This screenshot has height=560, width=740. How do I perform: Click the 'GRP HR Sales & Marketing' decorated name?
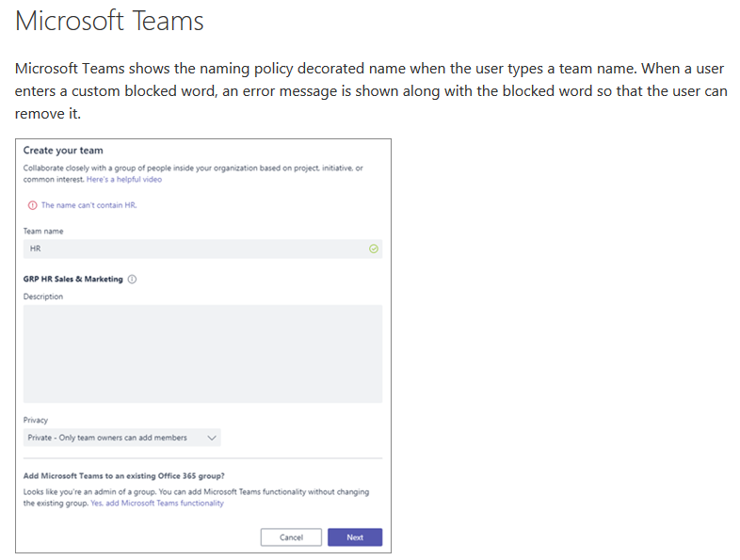73,280
